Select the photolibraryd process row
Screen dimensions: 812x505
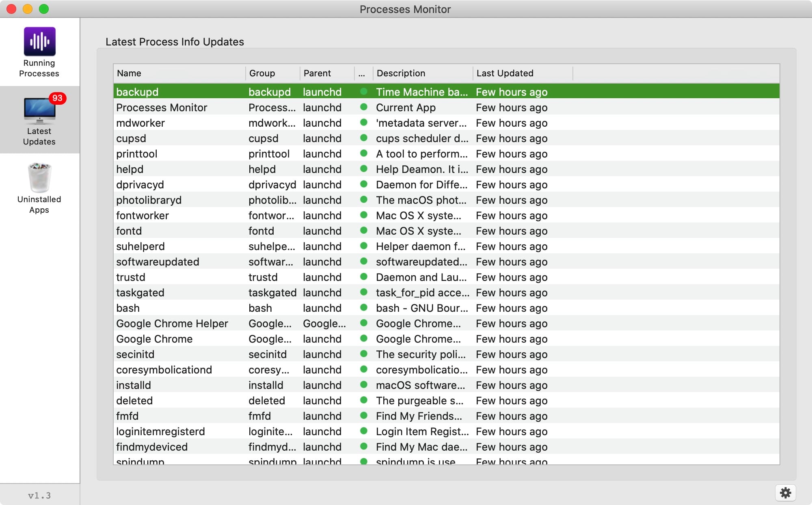coord(447,200)
